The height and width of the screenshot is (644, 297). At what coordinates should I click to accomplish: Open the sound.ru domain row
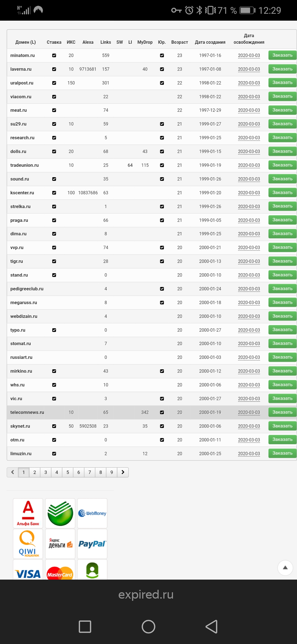tap(20, 179)
